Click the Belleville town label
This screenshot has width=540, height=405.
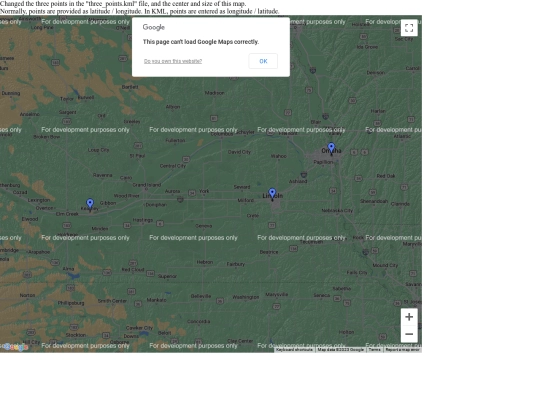[x=201, y=296]
